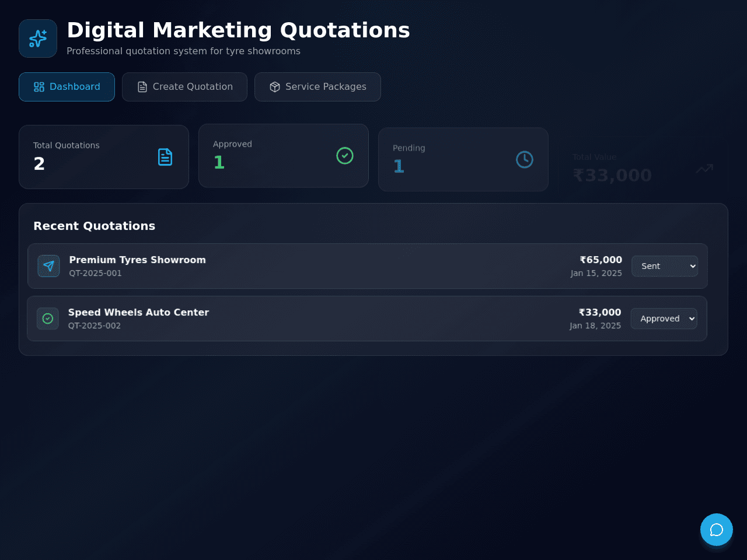Click the paper plane icon for Premium Tyres Showroom

point(48,266)
